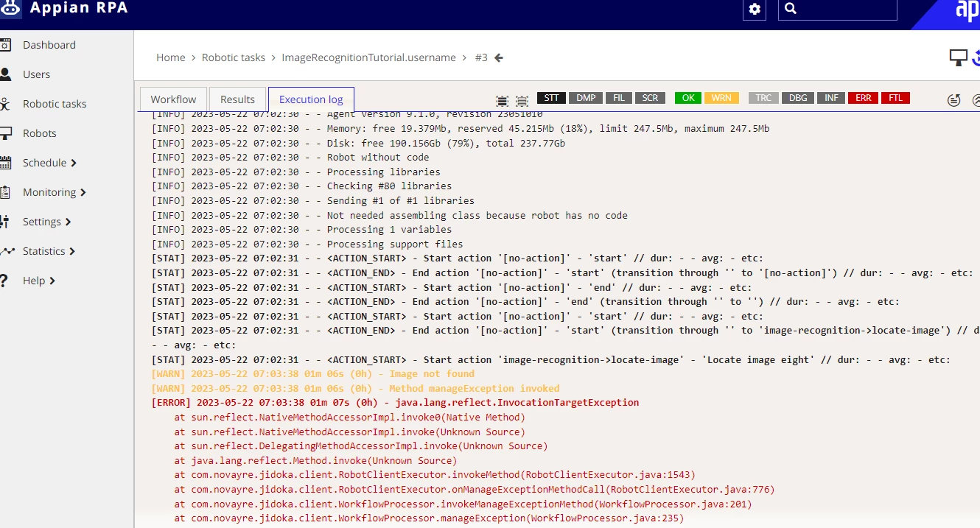The width and height of the screenshot is (980, 528).
Task: Toggle the DBG log filter
Action: click(798, 98)
